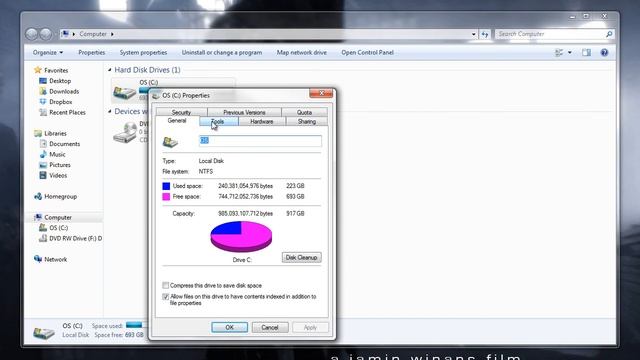
Task: Select Computer in the navigation pane
Action: pyautogui.click(x=58, y=218)
